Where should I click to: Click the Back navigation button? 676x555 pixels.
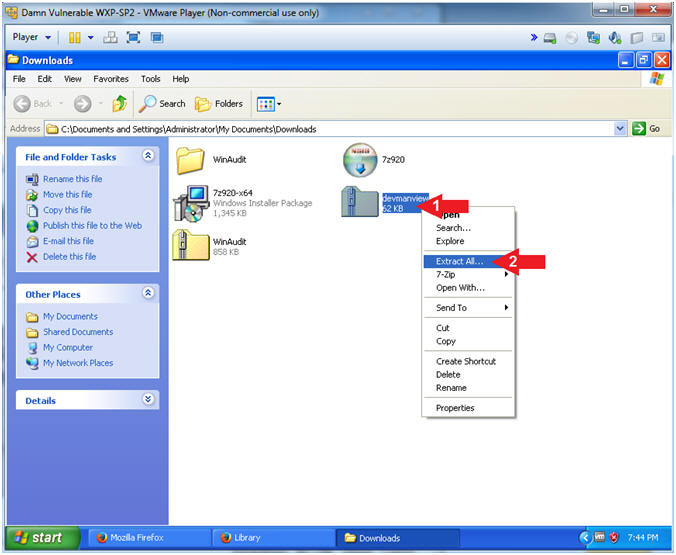click(x=33, y=104)
